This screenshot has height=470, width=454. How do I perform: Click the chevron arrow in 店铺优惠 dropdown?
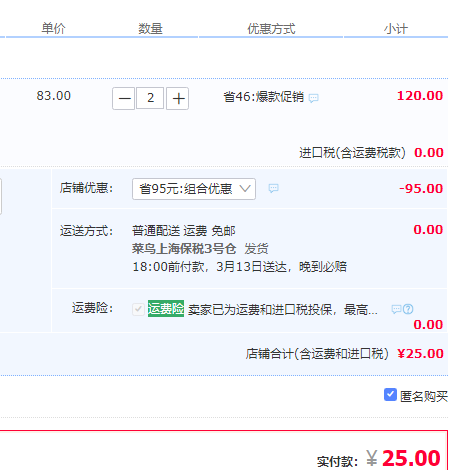click(245, 189)
